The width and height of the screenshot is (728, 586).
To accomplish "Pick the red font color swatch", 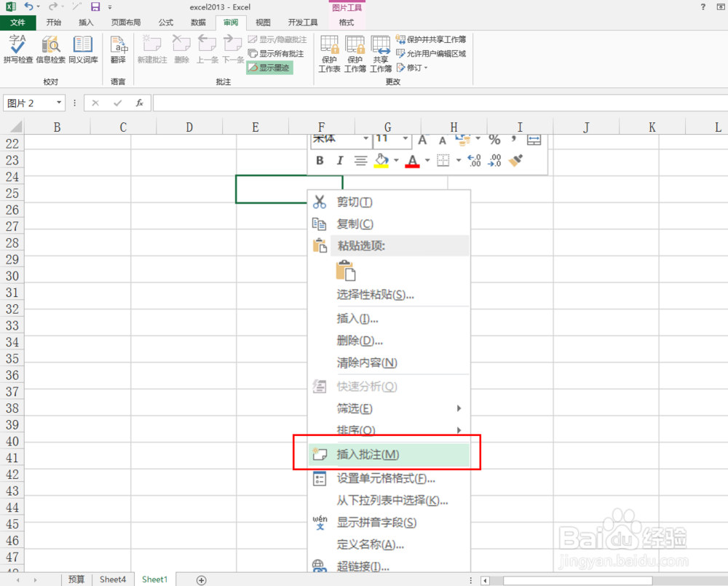I will click(413, 165).
